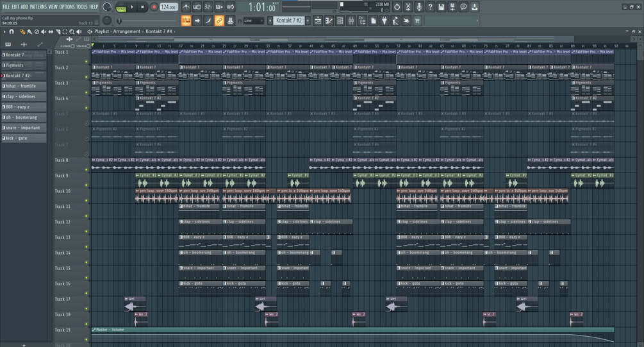Select 'kick - goto' in picker panel

click(x=24, y=139)
